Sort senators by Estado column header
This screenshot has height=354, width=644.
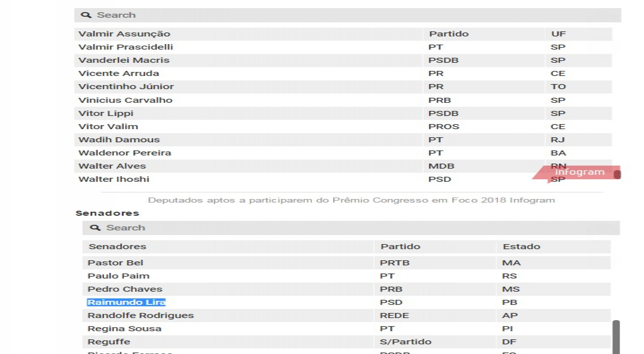(x=521, y=247)
